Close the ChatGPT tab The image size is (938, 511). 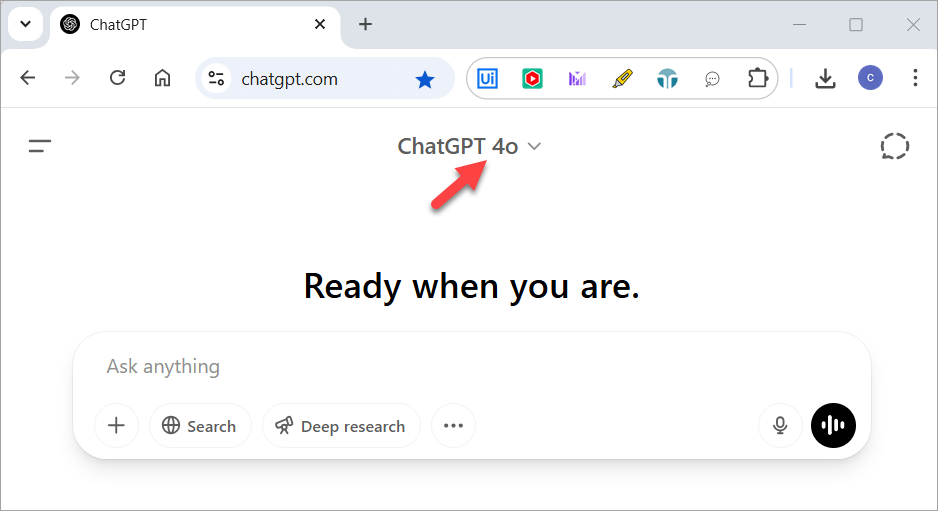(320, 25)
